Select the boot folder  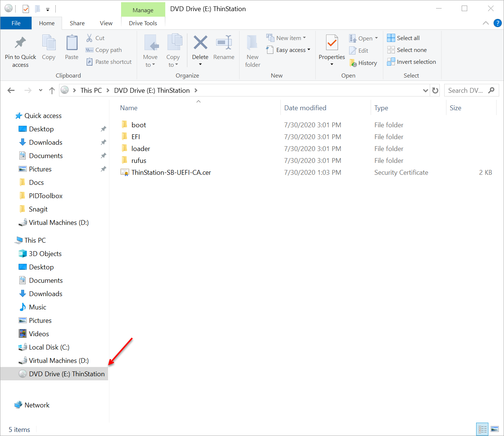(139, 125)
